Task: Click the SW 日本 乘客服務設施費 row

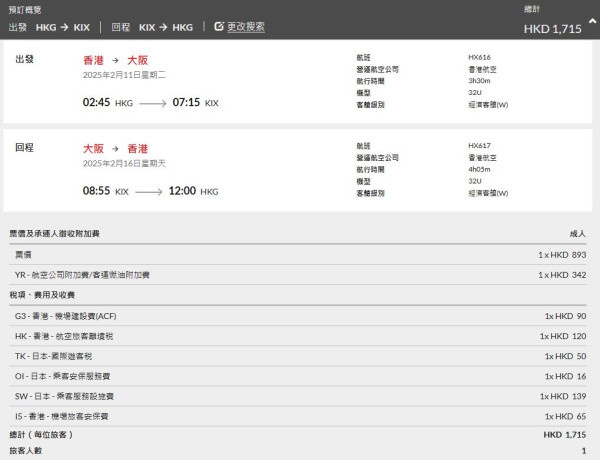Action: coord(297,396)
